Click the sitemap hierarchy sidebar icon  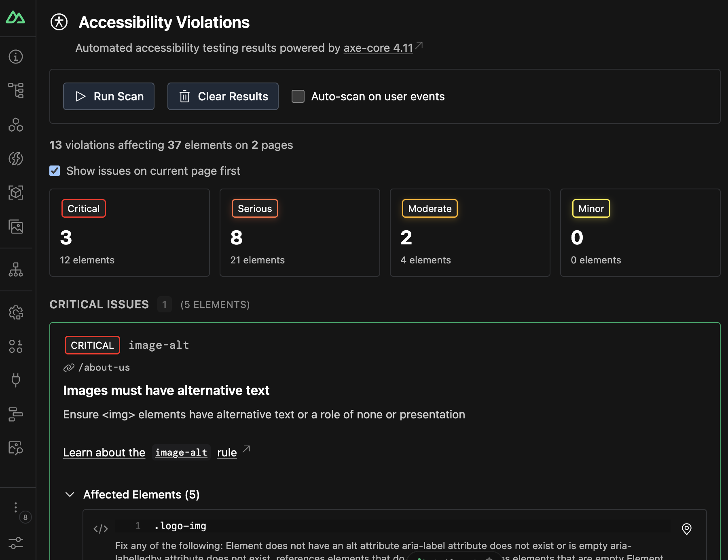point(16,269)
